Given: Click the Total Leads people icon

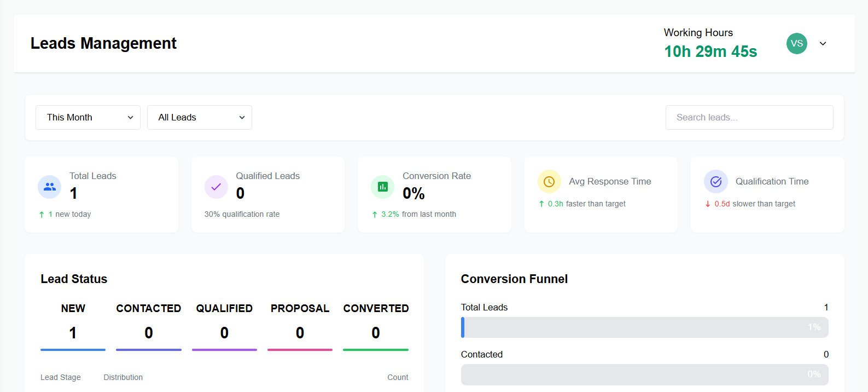Looking at the screenshot, I should point(49,187).
